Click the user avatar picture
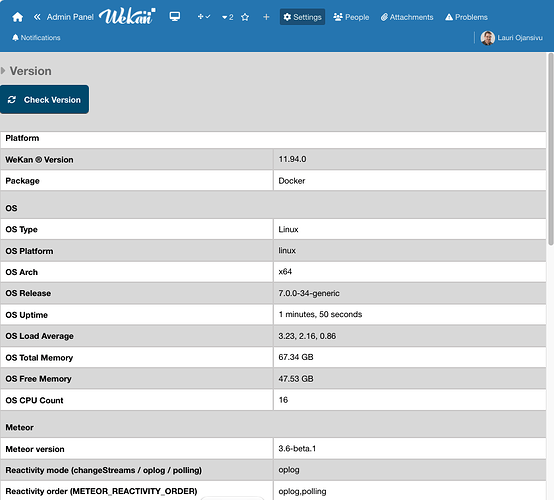The height and width of the screenshot is (500, 554). 487,38
